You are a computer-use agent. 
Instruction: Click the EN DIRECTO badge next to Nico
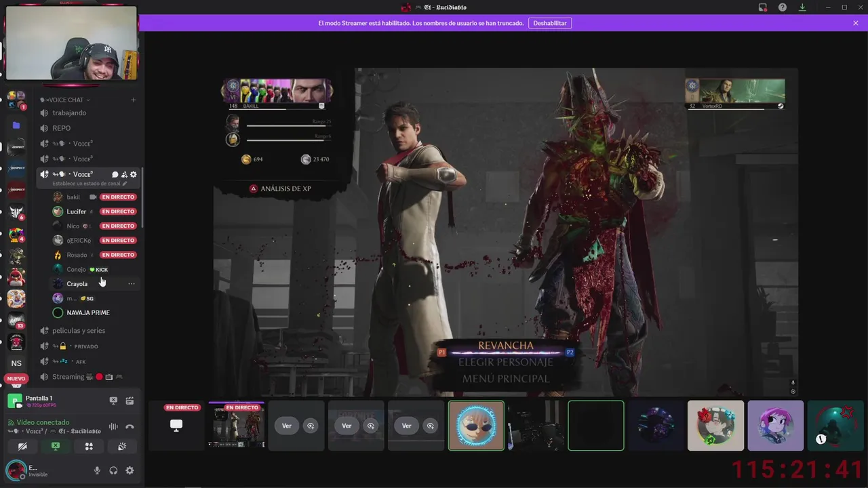(118, 226)
